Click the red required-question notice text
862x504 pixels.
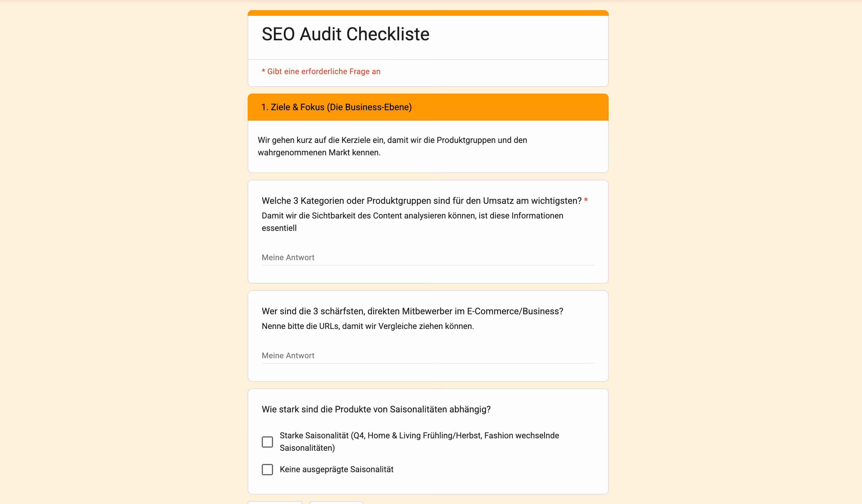[321, 72]
